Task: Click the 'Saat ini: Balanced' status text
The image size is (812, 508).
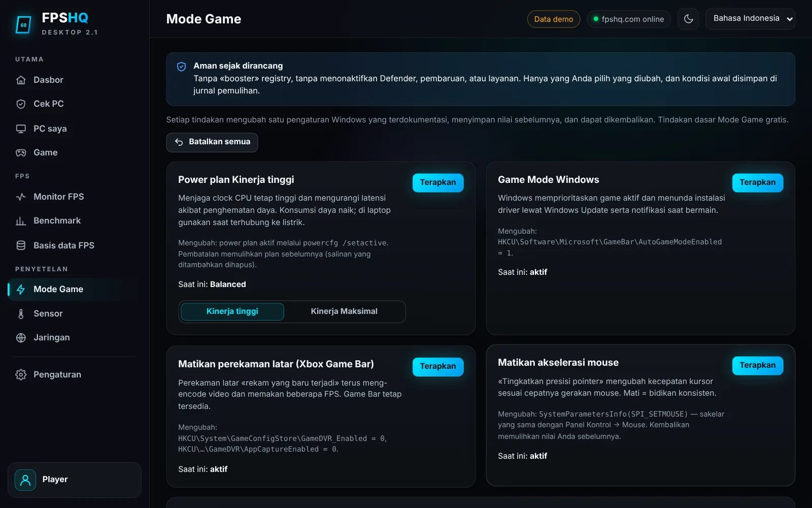Action: point(212,284)
